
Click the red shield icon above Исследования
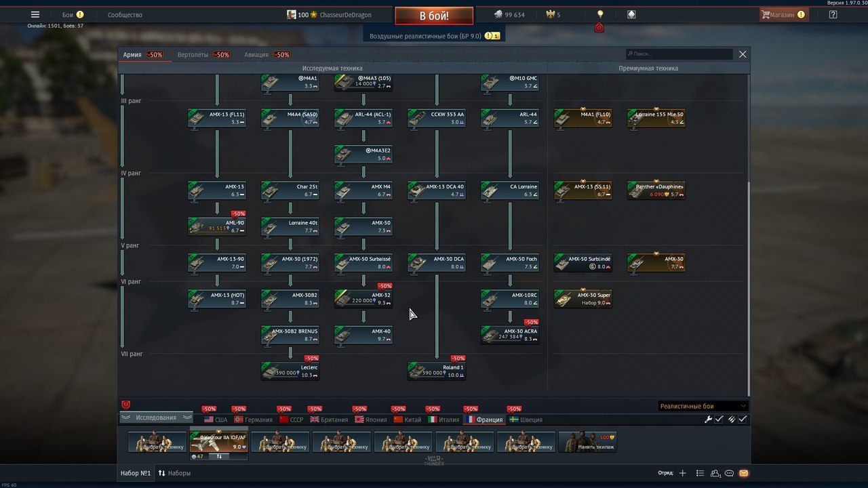[x=125, y=405]
